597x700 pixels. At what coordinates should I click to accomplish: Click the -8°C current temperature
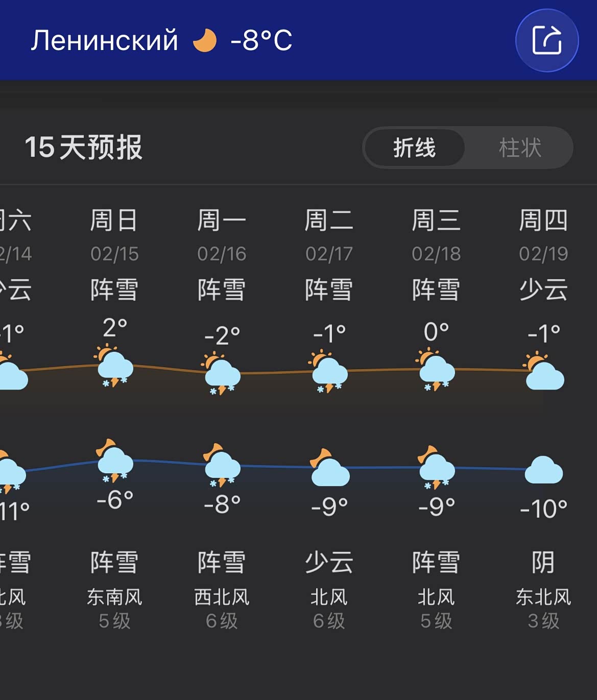click(261, 40)
